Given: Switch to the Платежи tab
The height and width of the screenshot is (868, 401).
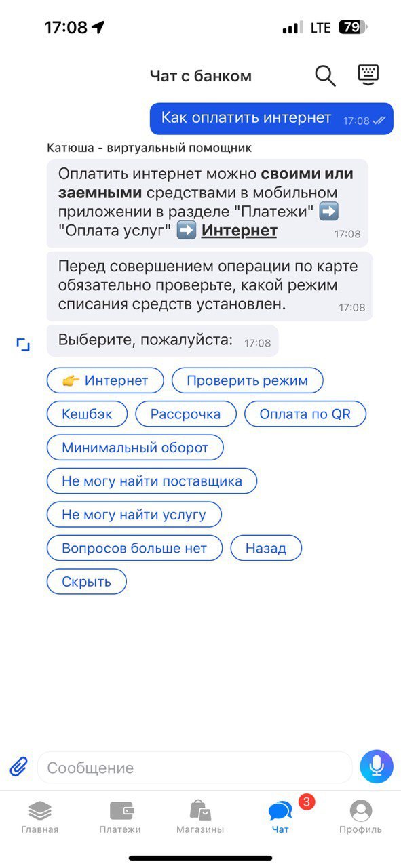Looking at the screenshot, I should point(120,817).
